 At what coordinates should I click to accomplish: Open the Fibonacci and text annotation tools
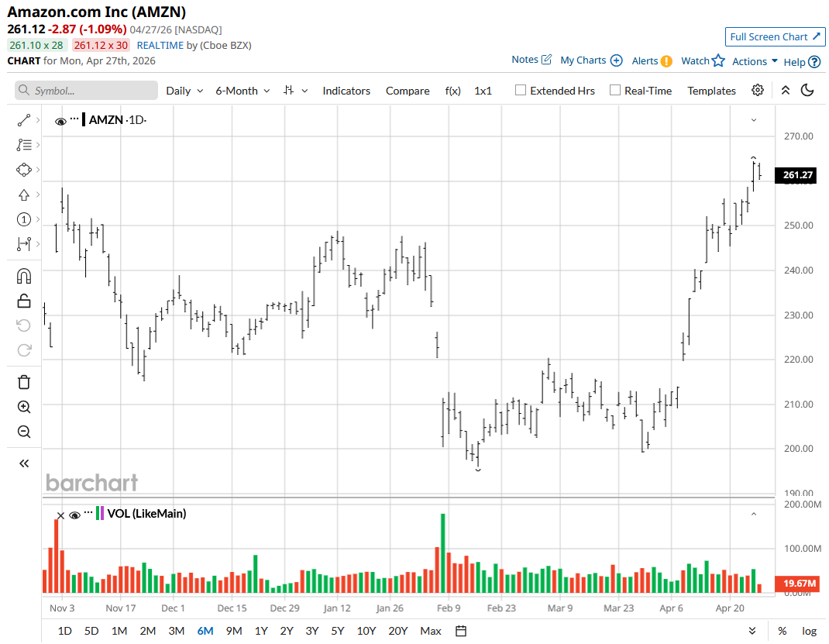[x=24, y=145]
